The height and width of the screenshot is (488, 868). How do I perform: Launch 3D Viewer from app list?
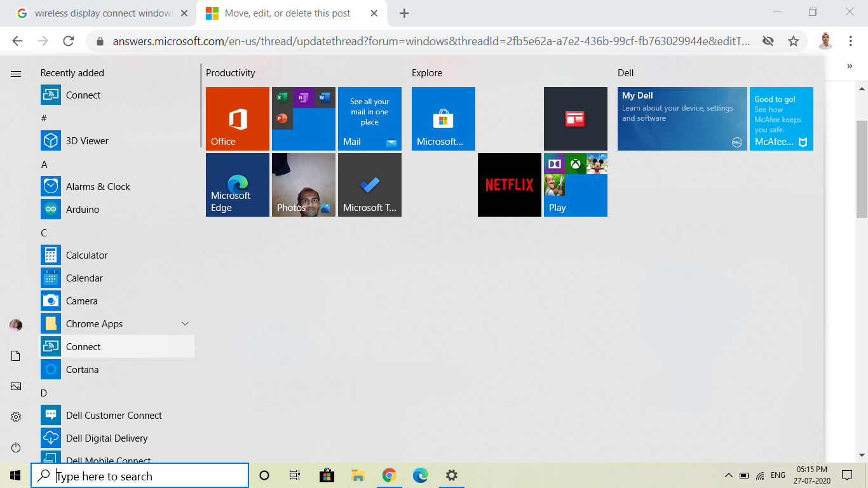[117, 141]
